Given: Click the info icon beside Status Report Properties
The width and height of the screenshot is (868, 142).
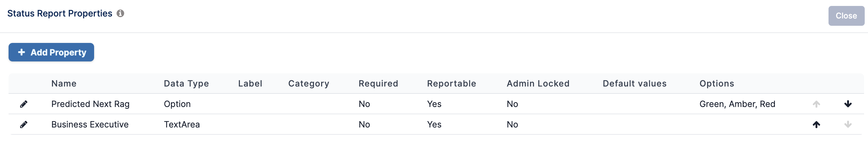Looking at the screenshot, I should [120, 13].
